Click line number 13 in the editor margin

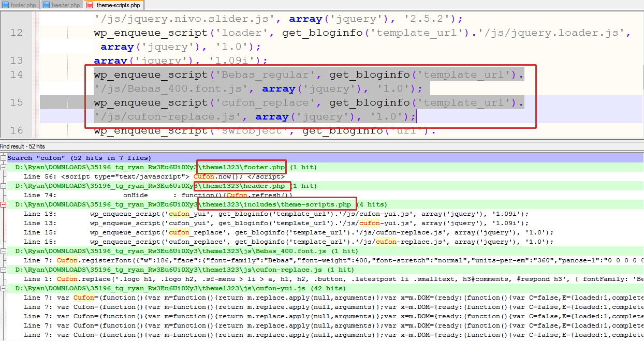17,61
